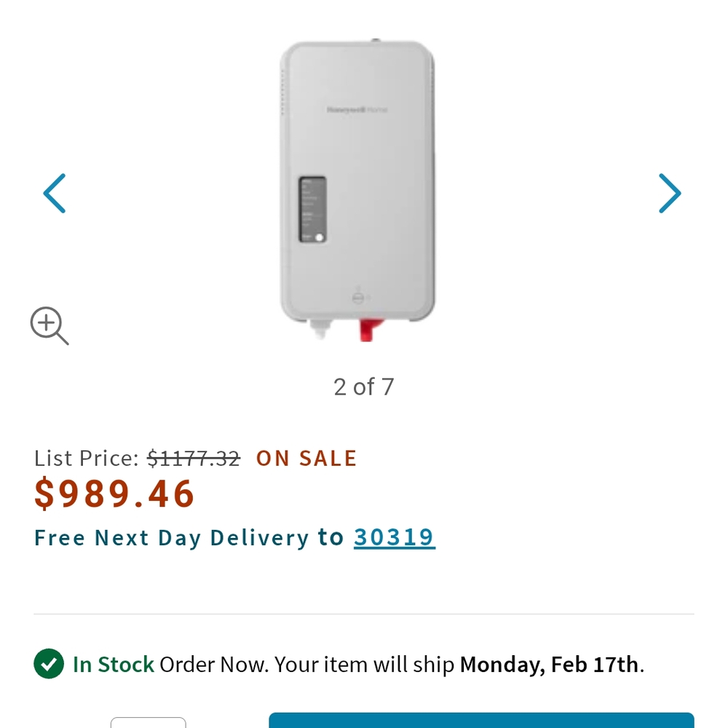Click the sale price $989.46
The width and height of the screenshot is (728, 728).
coord(114,494)
